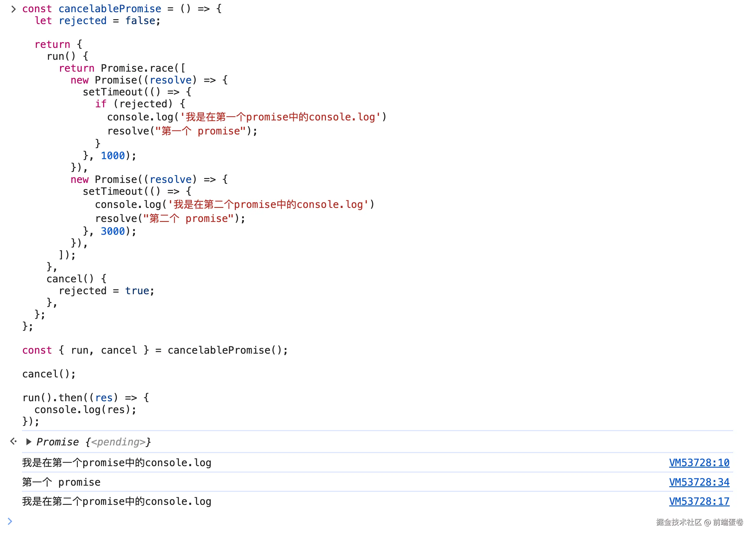Click the 'rejected = true;' statement
The height and width of the screenshot is (539, 756).
coord(106,291)
